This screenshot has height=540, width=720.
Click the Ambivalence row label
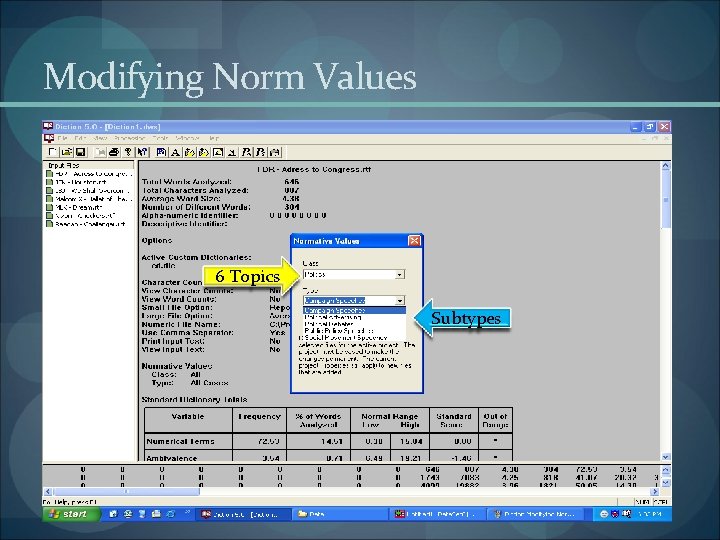172,458
